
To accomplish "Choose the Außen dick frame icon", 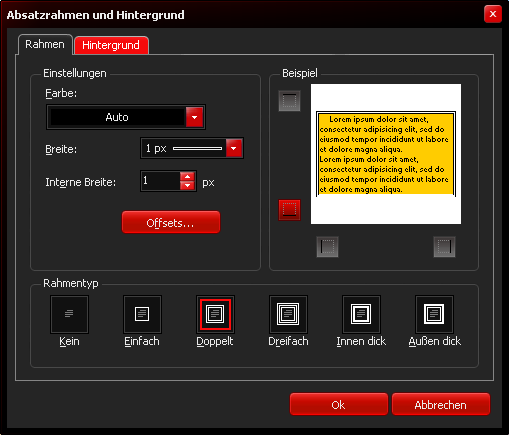I will tap(434, 314).
